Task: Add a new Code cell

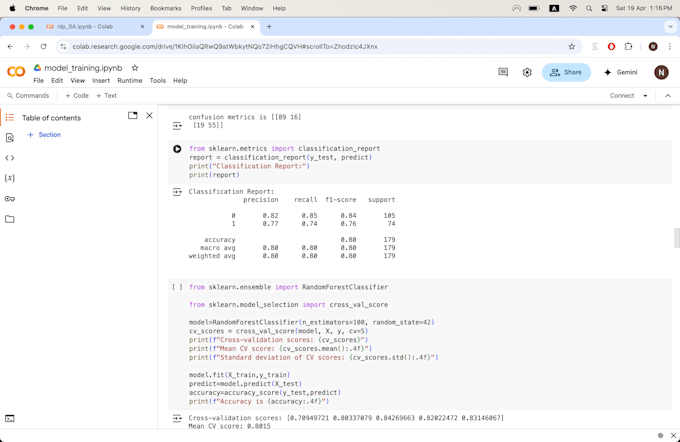Action: click(77, 96)
